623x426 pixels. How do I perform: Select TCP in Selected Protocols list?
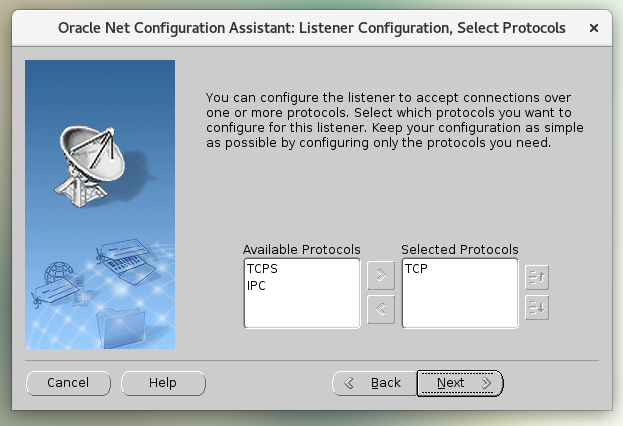[417, 269]
